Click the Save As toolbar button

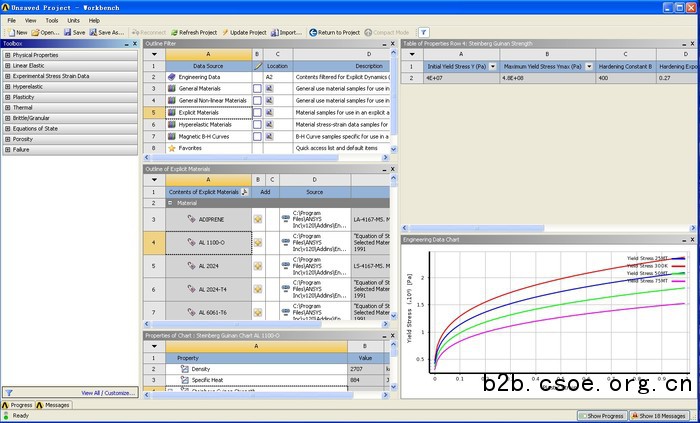(x=104, y=32)
